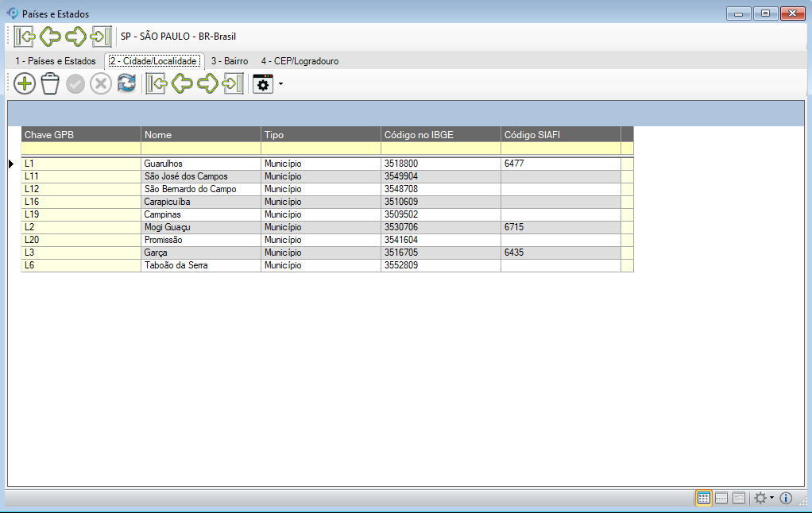Expand the status bar gear dropdown arrow
This screenshot has height=513, width=812.
771,498
